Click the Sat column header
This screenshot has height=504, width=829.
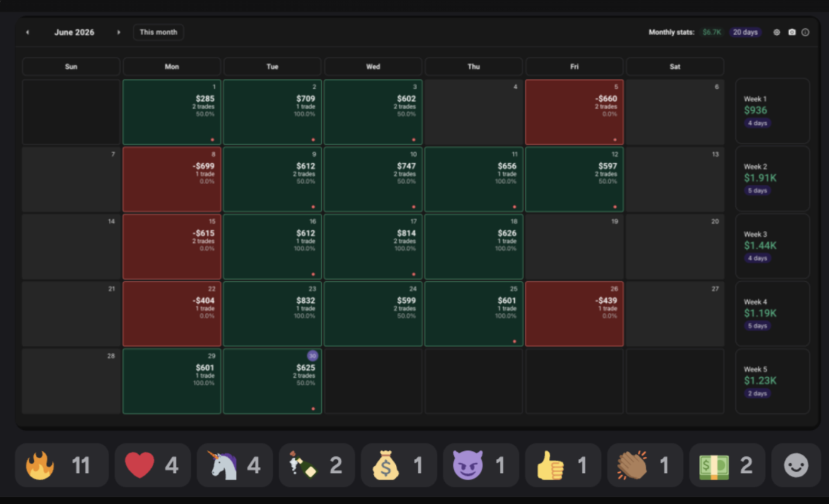tap(675, 67)
